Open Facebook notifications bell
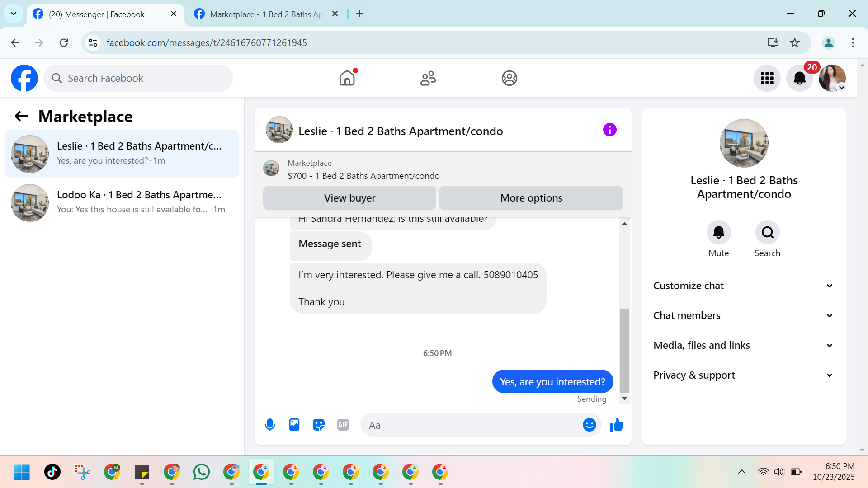The width and height of the screenshot is (868, 488). pyautogui.click(x=799, y=78)
